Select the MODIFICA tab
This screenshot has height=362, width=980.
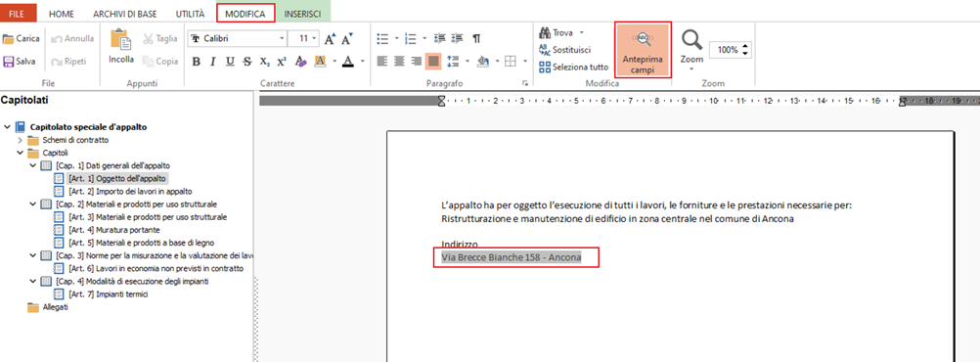[245, 13]
